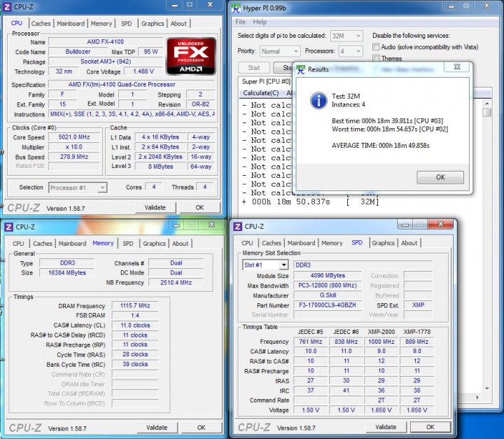
Task: Open About tab in top CPU-Z window
Action: (178, 24)
